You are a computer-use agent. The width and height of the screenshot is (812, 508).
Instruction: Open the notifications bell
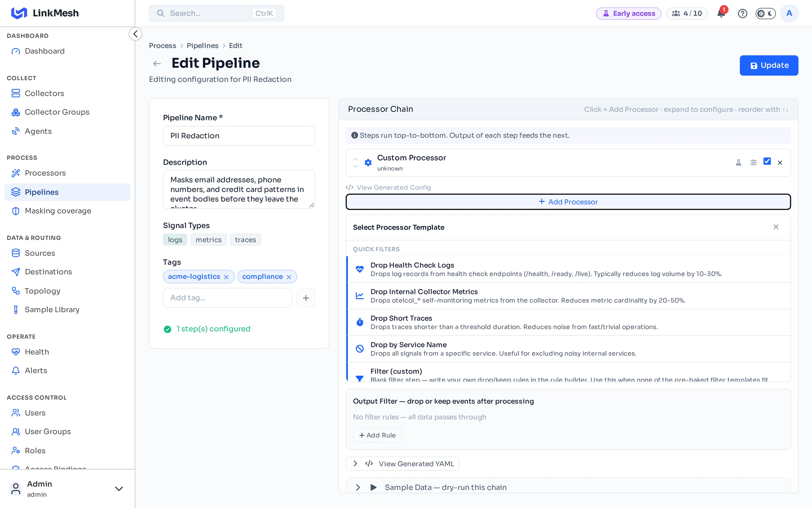[x=721, y=14]
